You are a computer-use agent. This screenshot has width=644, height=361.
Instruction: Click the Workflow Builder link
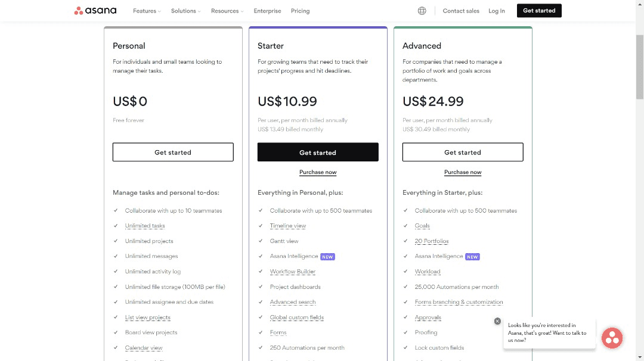[292, 271]
